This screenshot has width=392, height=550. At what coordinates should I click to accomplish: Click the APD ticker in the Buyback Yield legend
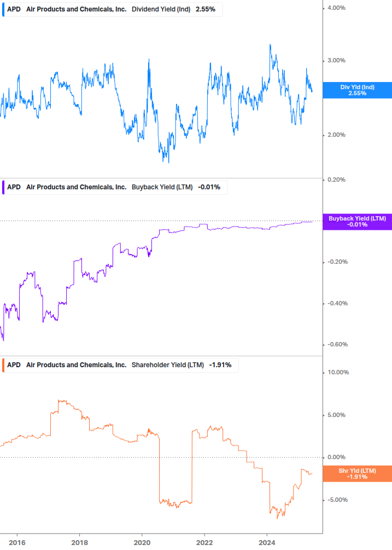point(14,187)
